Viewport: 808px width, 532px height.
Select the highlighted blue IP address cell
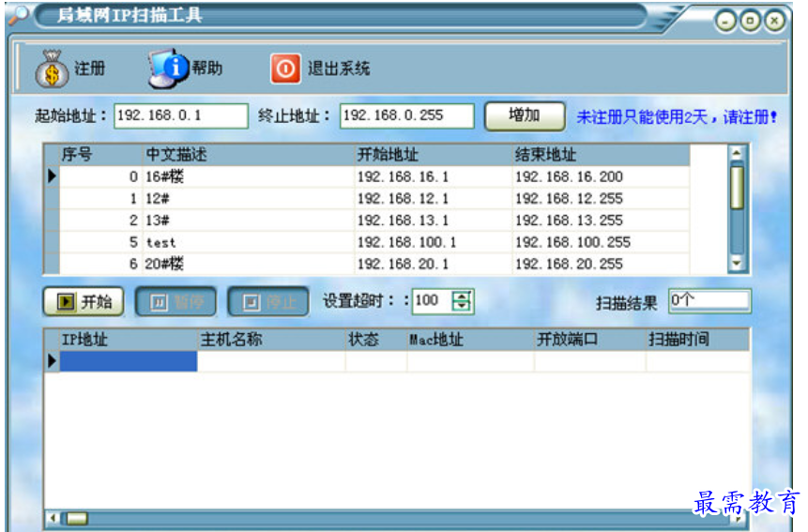(129, 361)
